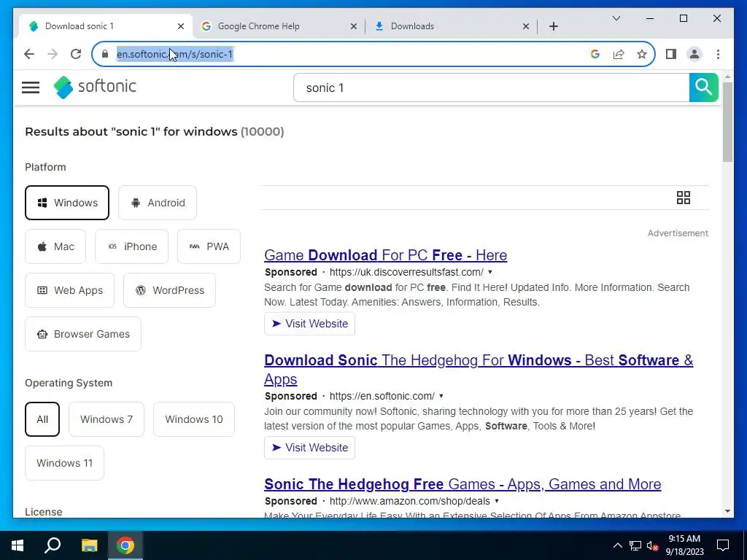Expand arrow next to en.softonic.com URL
Image resolution: width=747 pixels, height=560 pixels.
pyautogui.click(x=441, y=396)
